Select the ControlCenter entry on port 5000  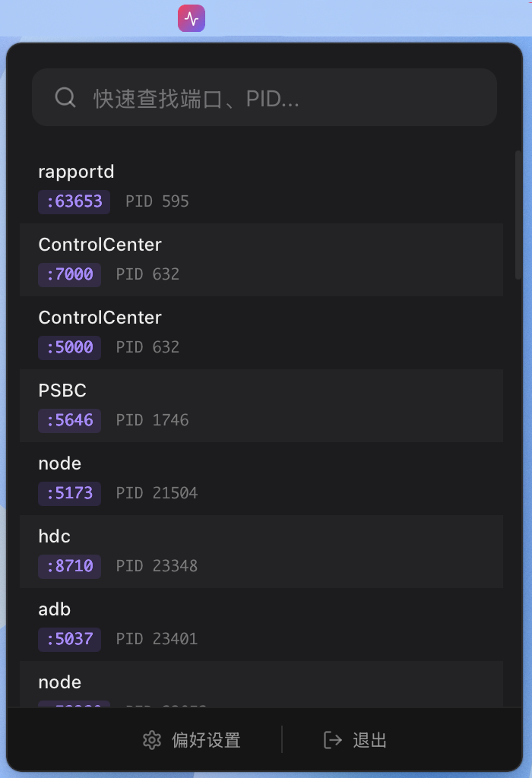pos(262,330)
